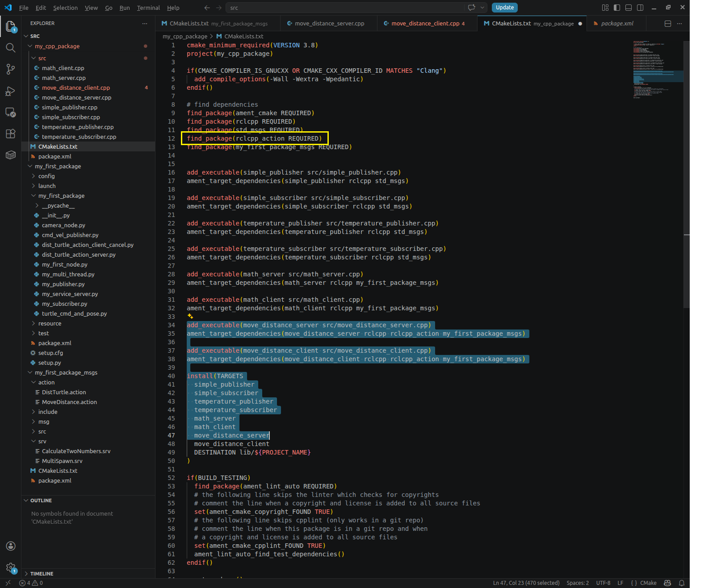The width and height of the screenshot is (721, 588).
Task: Open setup.cfg in the explorer
Action: (50, 353)
